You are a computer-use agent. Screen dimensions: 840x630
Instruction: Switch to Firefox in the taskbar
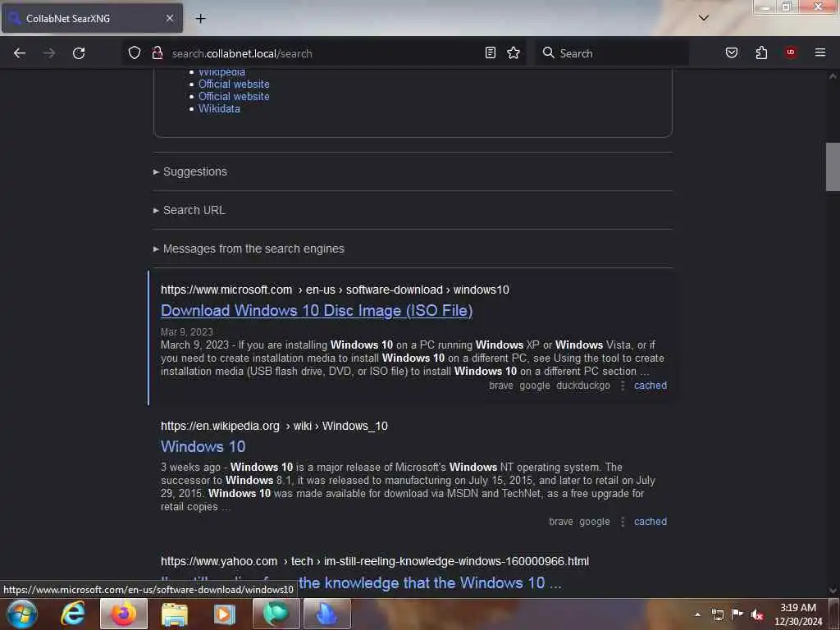coord(124,614)
